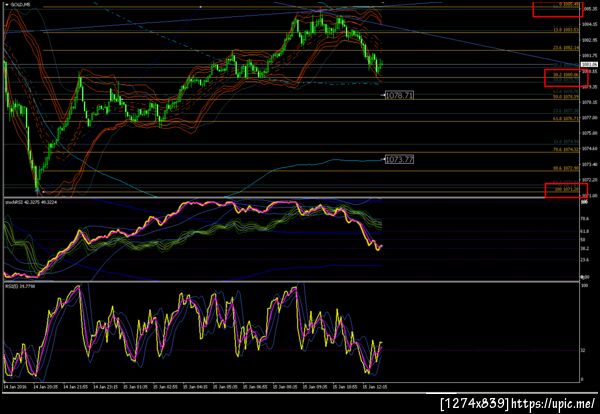The height and width of the screenshot is (414, 600).
Task: Click the 100 Fibonacci level label at bottom
Action: [566, 189]
